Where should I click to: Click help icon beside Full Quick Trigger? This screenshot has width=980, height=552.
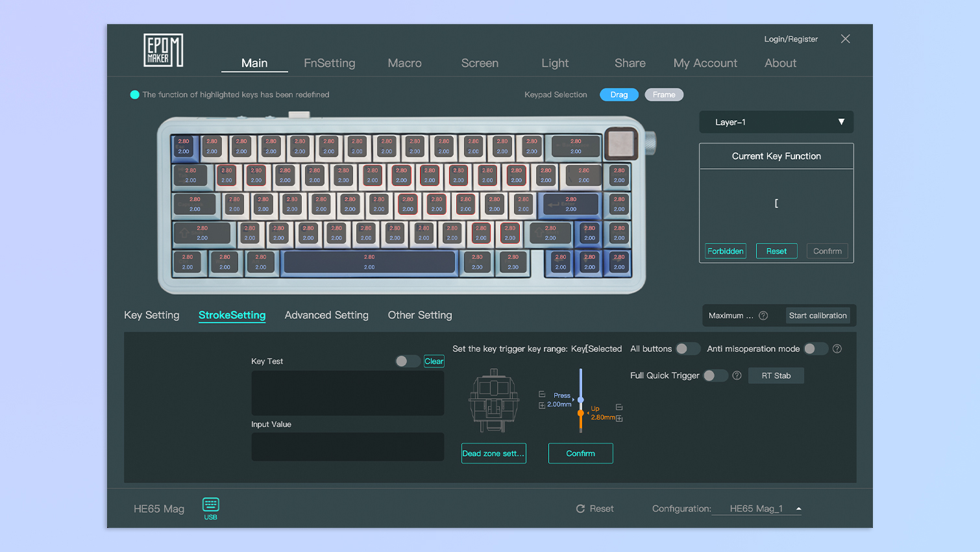pyautogui.click(x=737, y=375)
